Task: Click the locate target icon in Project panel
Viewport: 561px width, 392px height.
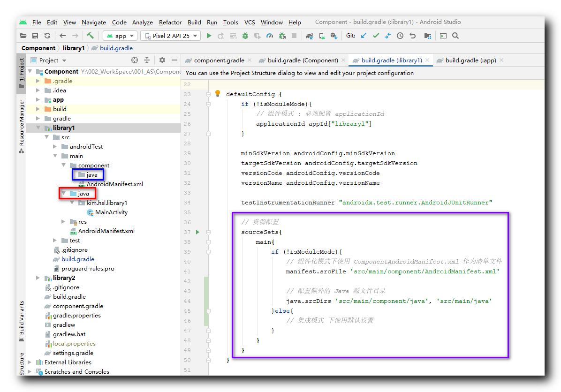Action: [135, 60]
